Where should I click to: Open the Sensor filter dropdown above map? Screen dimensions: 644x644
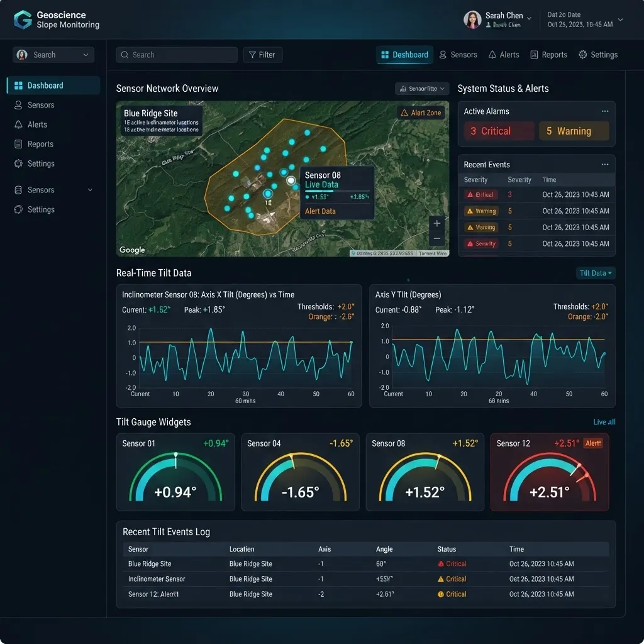tap(422, 88)
